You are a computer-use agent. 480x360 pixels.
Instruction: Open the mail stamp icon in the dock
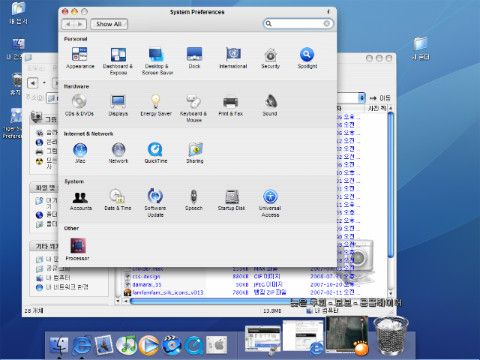coord(104,345)
